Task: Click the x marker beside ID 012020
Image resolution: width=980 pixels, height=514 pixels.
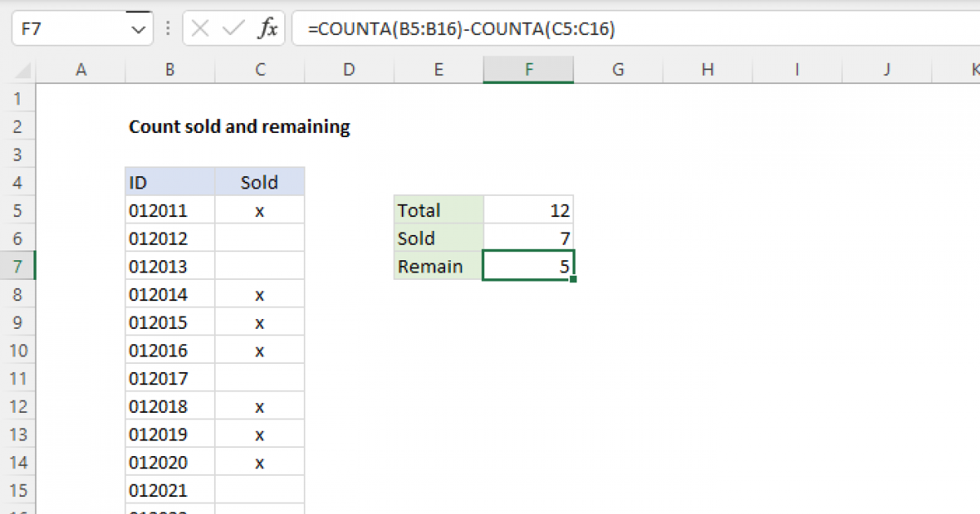Action: (259, 461)
